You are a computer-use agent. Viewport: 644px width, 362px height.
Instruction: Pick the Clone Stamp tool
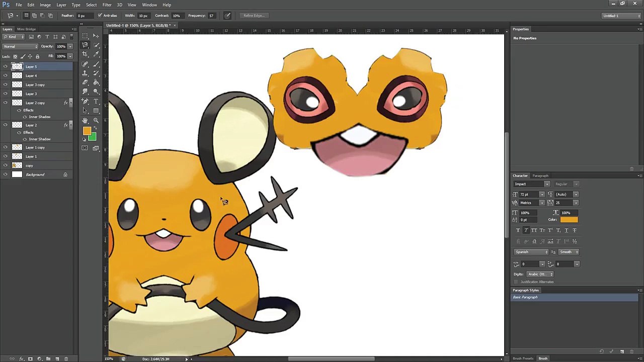(x=85, y=73)
